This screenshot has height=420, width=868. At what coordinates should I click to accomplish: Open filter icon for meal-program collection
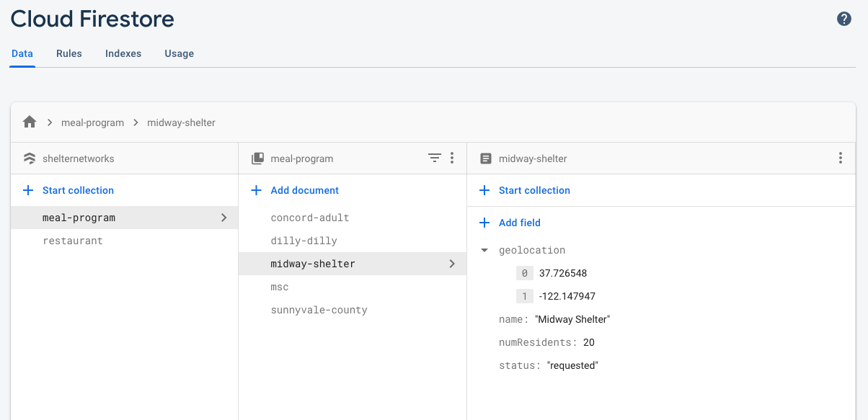click(x=435, y=158)
